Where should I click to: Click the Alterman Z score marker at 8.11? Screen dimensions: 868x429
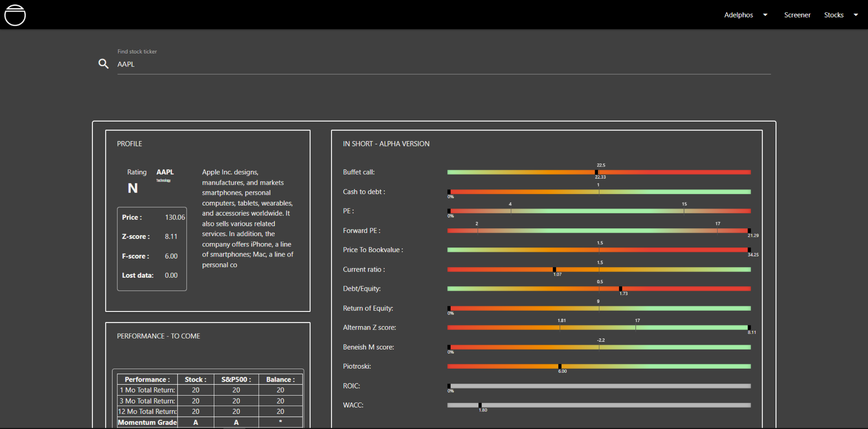pyautogui.click(x=749, y=327)
